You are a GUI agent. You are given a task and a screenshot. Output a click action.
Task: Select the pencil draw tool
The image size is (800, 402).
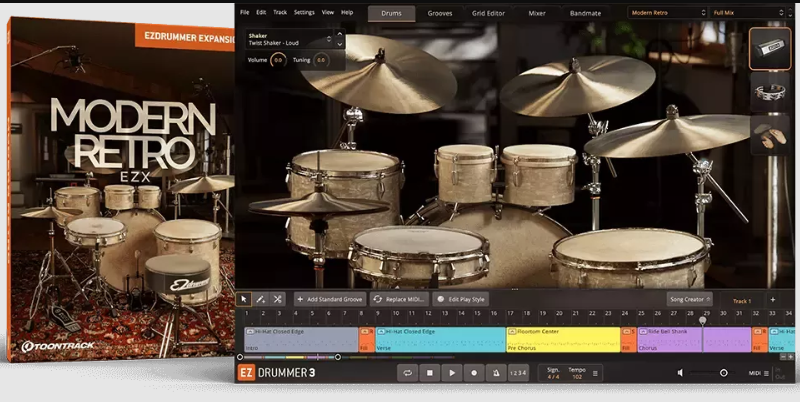coord(260,299)
